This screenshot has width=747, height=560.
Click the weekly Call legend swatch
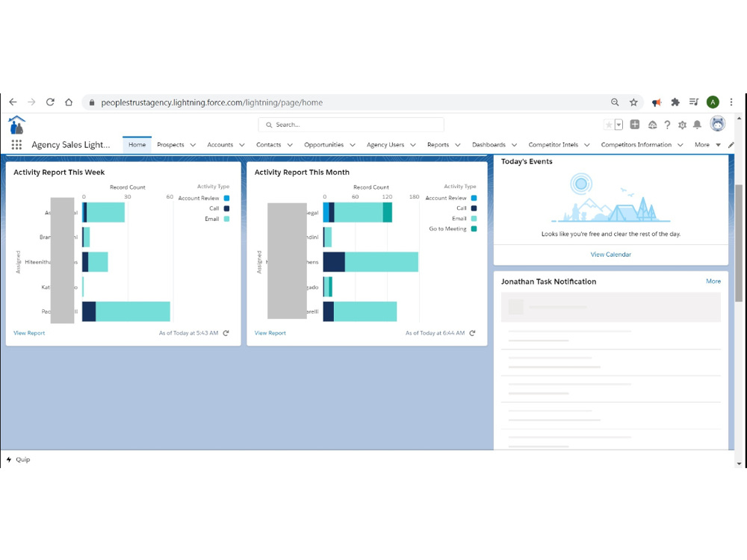(227, 208)
